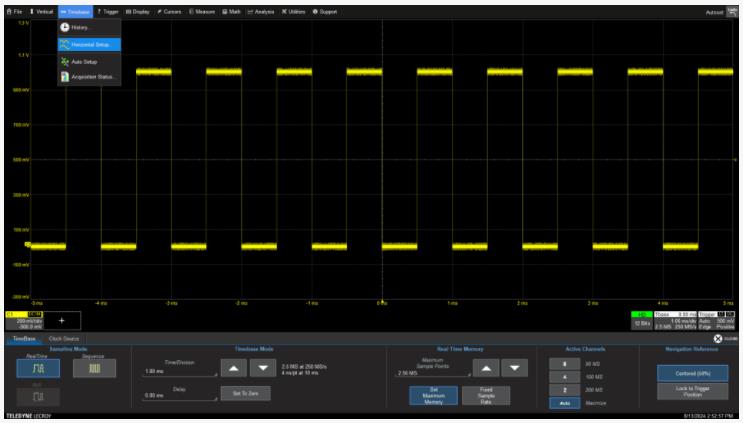Screen dimensions: 743x423
Task: Lower Maximum Sample Points with down arrow
Action: click(515, 368)
